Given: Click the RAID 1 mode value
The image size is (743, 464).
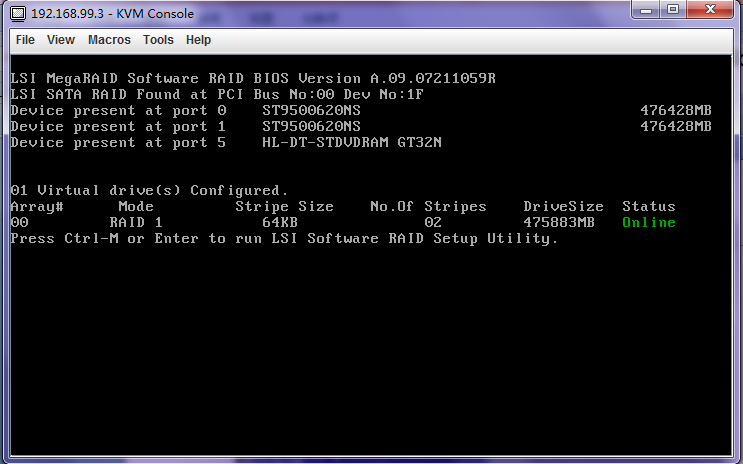Looking at the screenshot, I should [x=136, y=222].
